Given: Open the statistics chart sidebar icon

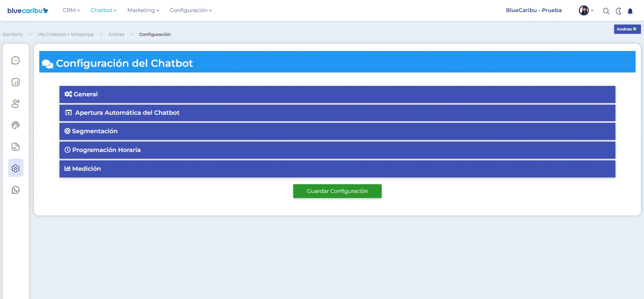Looking at the screenshot, I should 15,82.
